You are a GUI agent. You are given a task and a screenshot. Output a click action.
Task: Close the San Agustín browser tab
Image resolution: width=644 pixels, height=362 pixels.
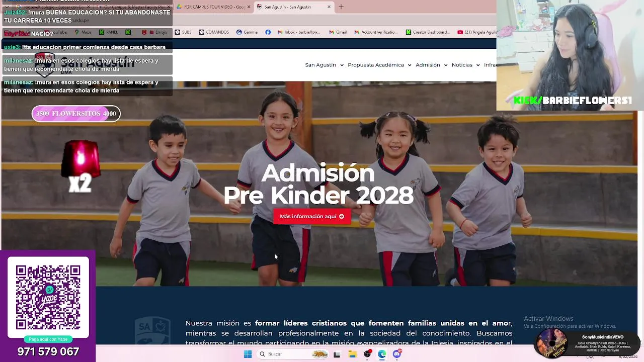[x=329, y=7]
